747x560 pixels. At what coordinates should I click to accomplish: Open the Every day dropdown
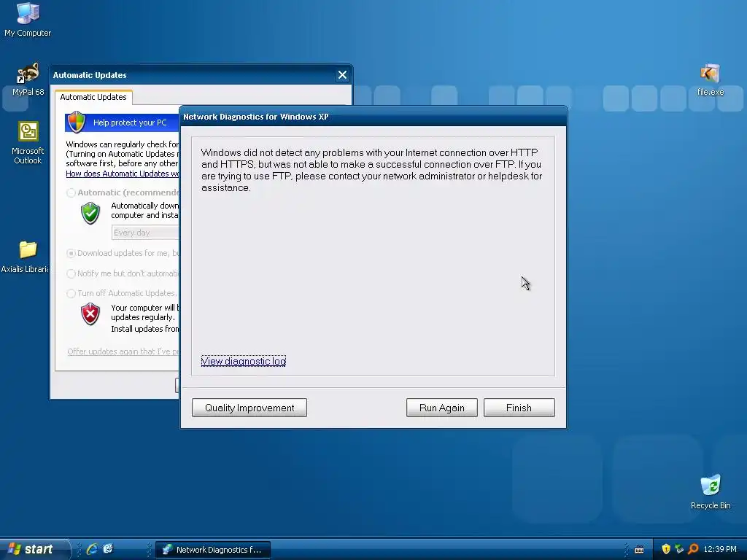145,233
